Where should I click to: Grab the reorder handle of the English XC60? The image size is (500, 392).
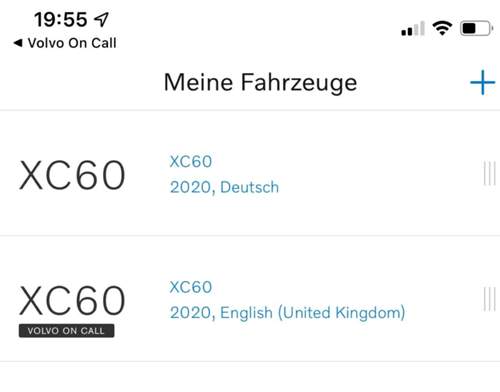[x=489, y=299]
